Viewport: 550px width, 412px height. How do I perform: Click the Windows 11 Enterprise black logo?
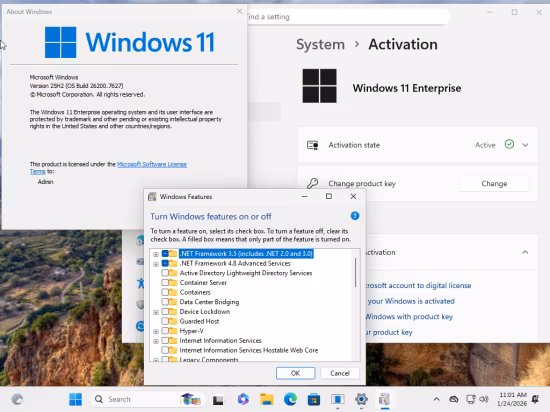coord(320,86)
